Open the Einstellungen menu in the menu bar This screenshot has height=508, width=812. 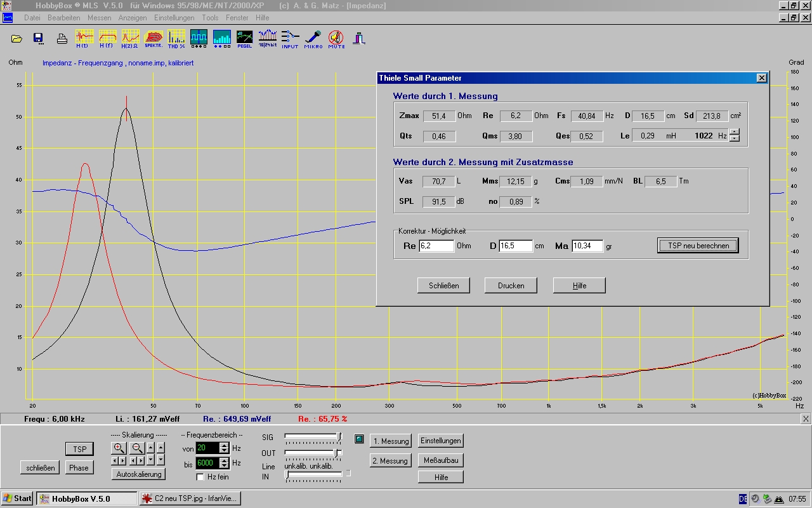[174, 18]
